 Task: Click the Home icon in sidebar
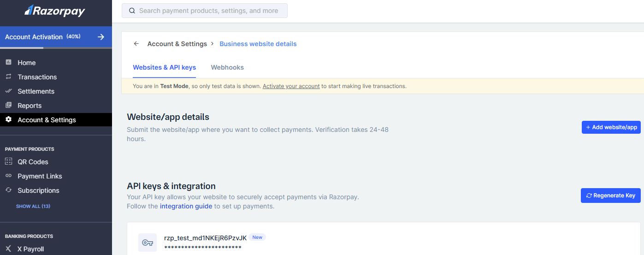tap(8, 62)
